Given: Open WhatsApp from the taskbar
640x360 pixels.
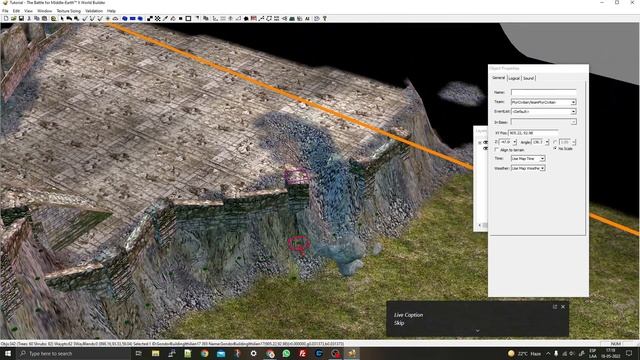Looking at the screenshot, I should pyautogui.click(x=286, y=353).
